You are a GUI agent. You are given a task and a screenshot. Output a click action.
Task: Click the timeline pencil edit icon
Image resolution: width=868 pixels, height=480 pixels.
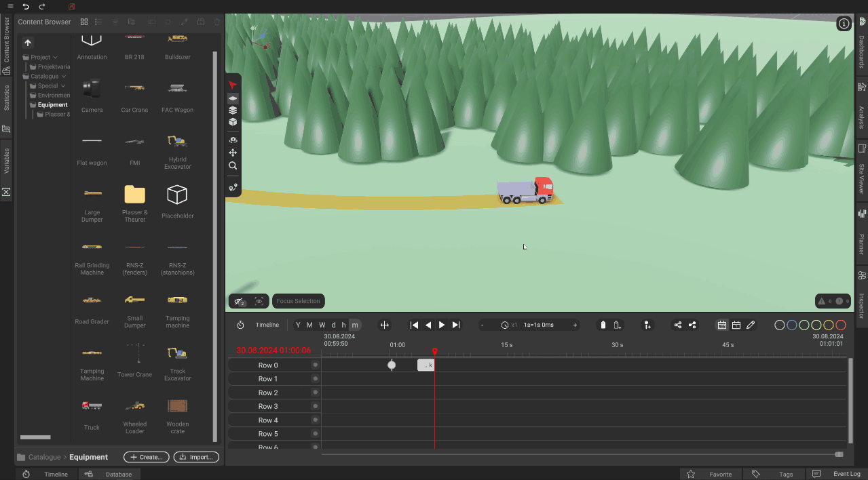click(x=751, y=325)
